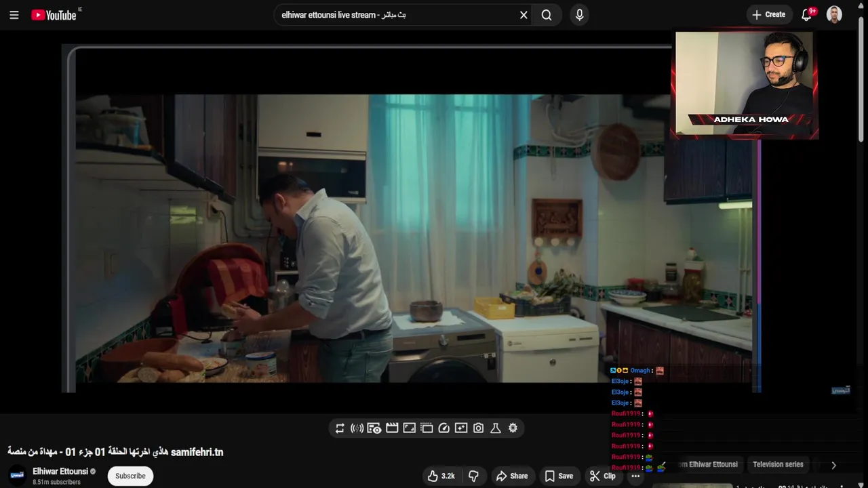Select the Television series chip

click(778, 464)
